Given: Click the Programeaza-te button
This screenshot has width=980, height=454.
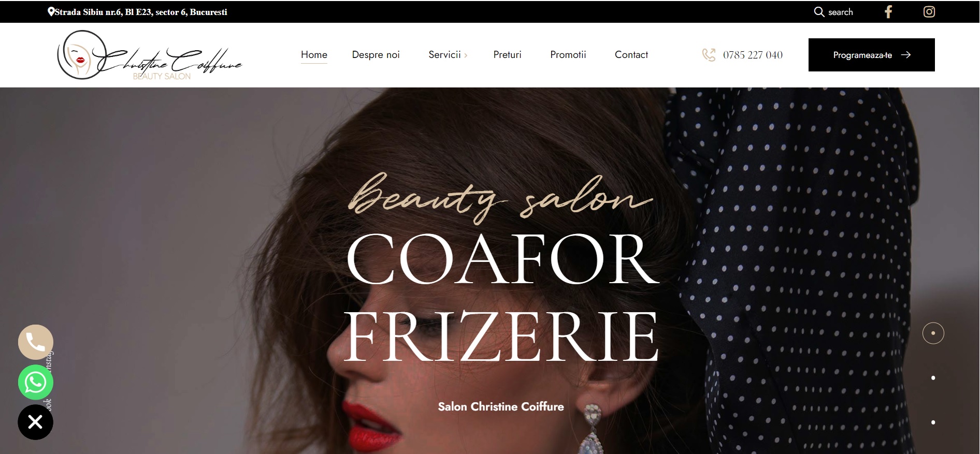Looking at the screenshot, I should pyautogui.click(x=872, y=55).
